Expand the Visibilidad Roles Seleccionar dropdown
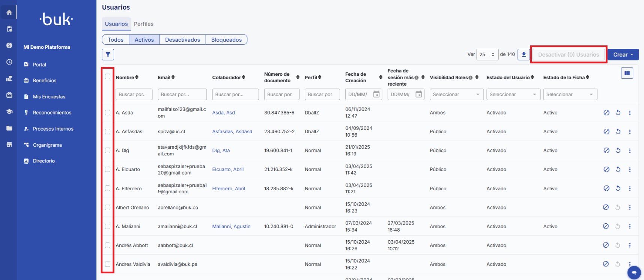The width and height of the screenshot is (644, 280). click(456, 95)
